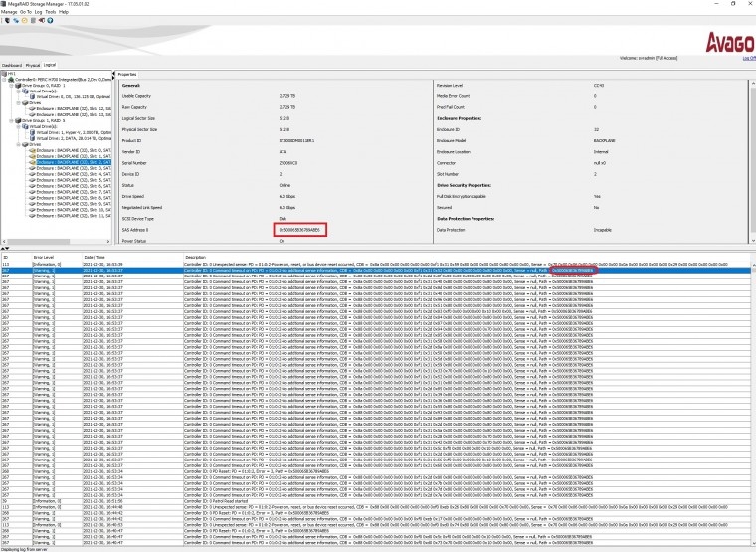
Task: Open the Tools menu
Action: tap(50, 12)
